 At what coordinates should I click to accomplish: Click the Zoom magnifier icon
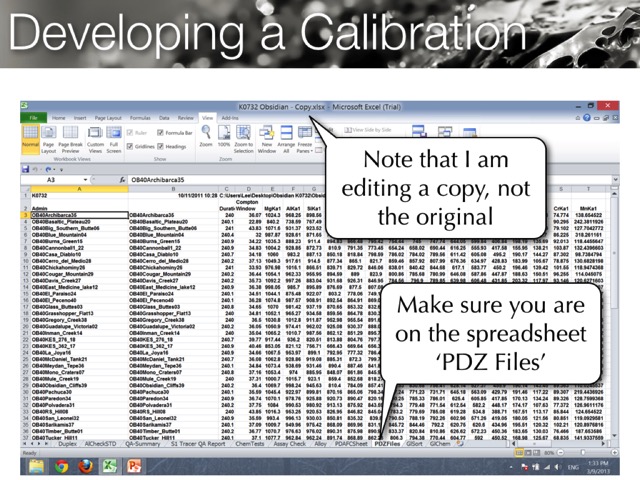pyautogui.click(x=206, y=142)
